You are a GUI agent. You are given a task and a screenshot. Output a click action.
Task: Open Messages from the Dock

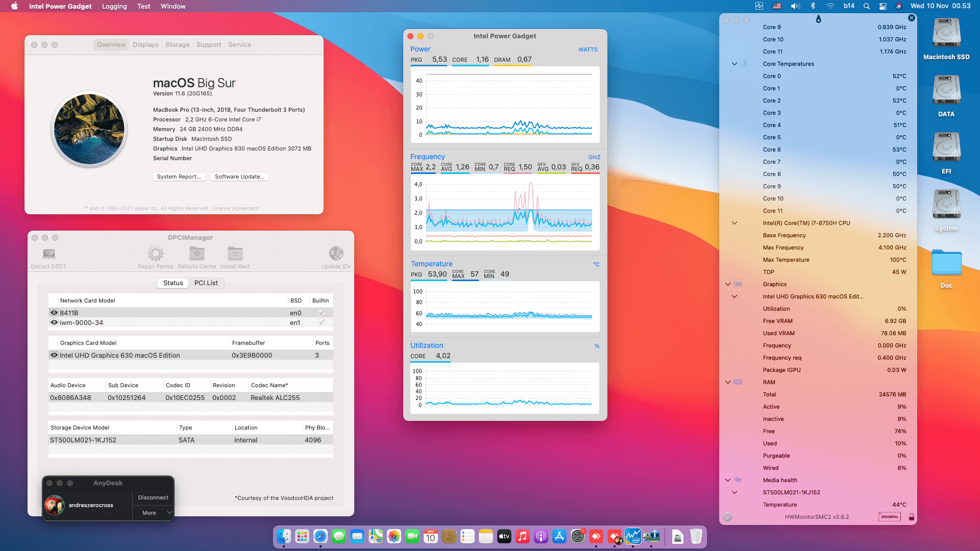[339, 536]
